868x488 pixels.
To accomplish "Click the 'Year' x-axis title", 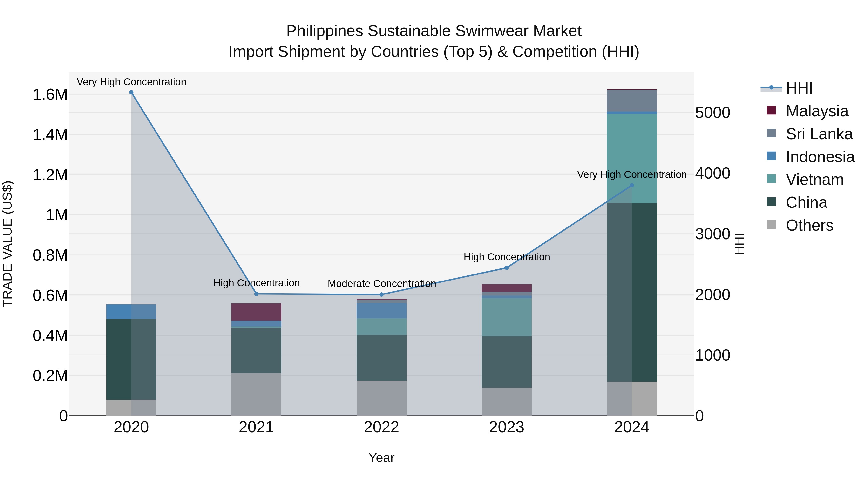I will point(381,458).
